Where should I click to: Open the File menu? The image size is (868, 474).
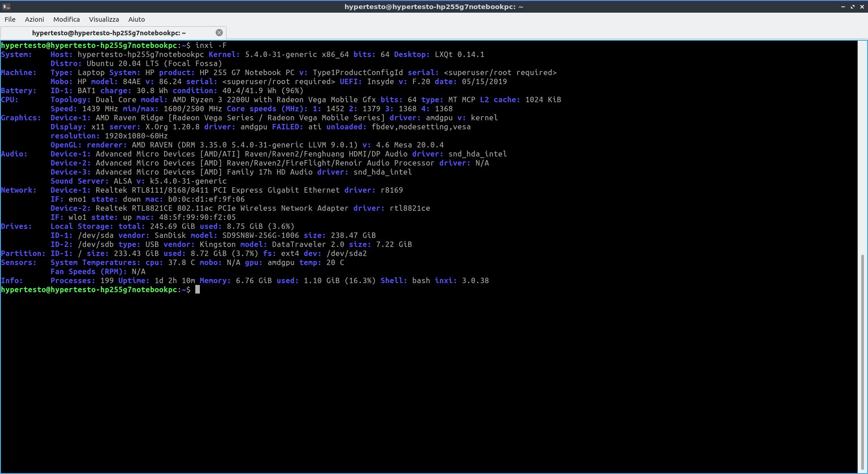10,19
